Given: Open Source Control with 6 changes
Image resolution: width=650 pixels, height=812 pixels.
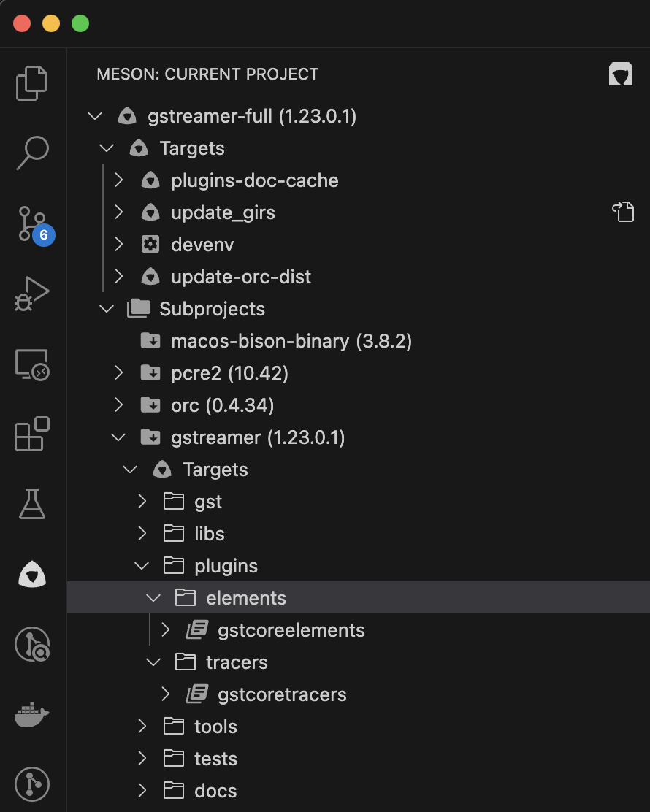Looking at the screenshot, I should pos(32,223).
